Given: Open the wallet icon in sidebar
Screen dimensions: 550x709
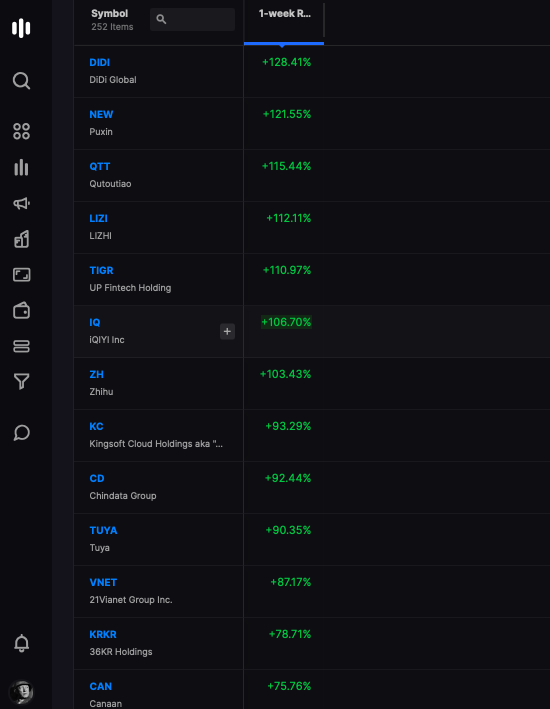Looking at the screenshot, I should (x=21, y=311).
